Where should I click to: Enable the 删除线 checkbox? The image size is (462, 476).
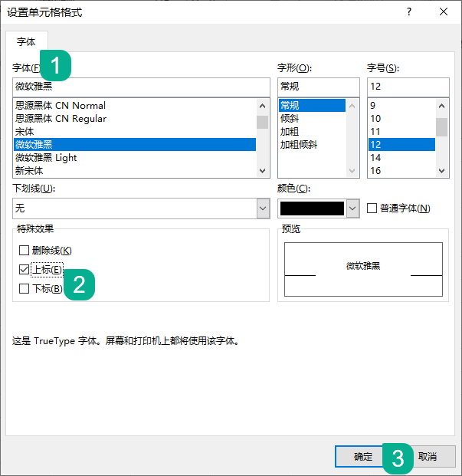(x=24, y=251)
